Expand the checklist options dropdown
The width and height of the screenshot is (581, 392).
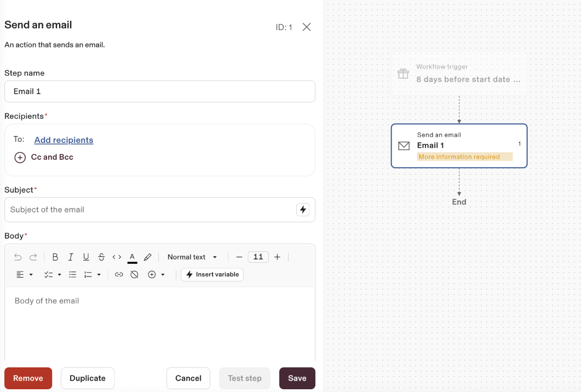coord(53,275)
